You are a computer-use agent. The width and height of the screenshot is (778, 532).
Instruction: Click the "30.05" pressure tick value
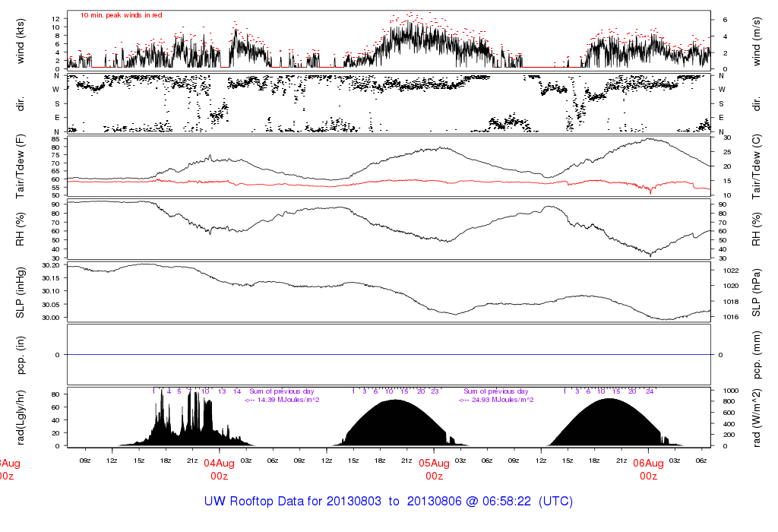coord(51,305)
